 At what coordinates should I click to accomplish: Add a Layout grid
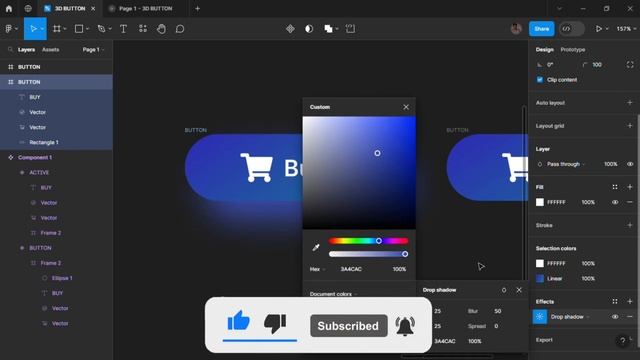coord(630,126)
